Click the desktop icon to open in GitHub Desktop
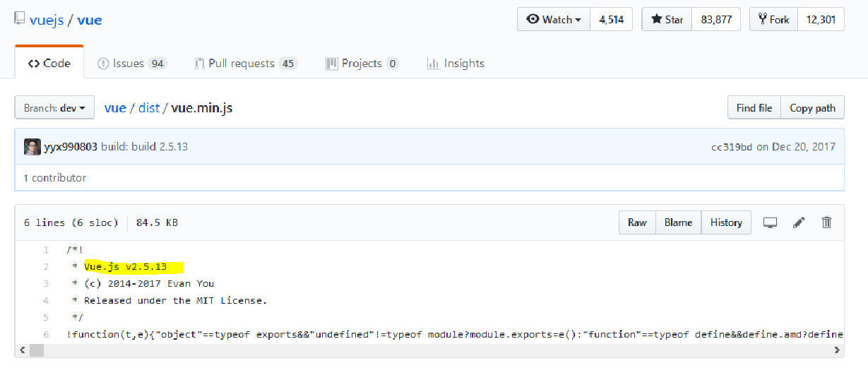The height and width of the screenshot is (380, 868). (x=770, y=222)
